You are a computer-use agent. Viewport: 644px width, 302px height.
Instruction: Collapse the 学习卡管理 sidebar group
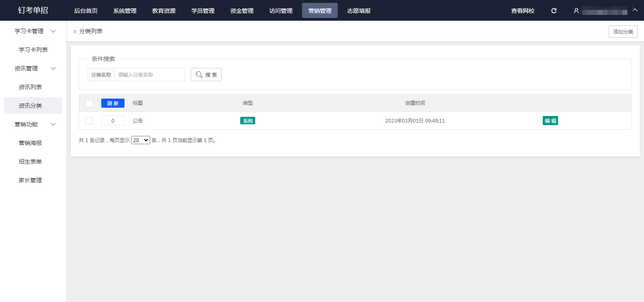(x=53, y=31)
